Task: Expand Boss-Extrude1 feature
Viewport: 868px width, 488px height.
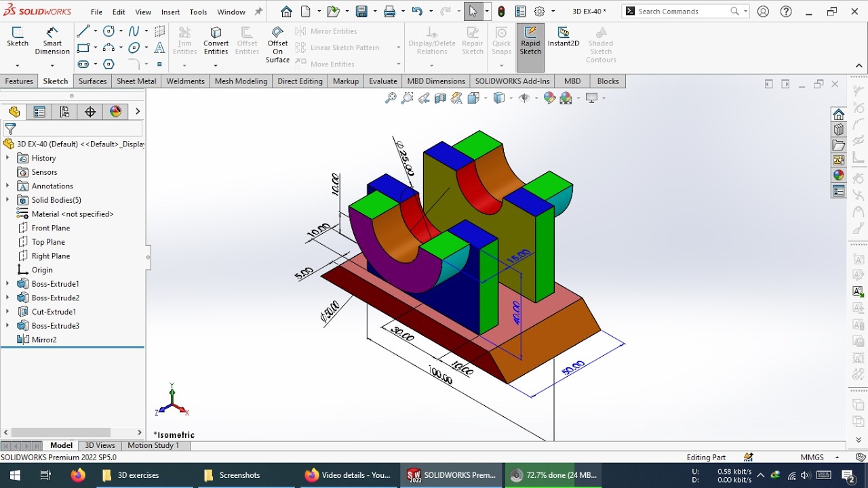Action: (7, 284)
